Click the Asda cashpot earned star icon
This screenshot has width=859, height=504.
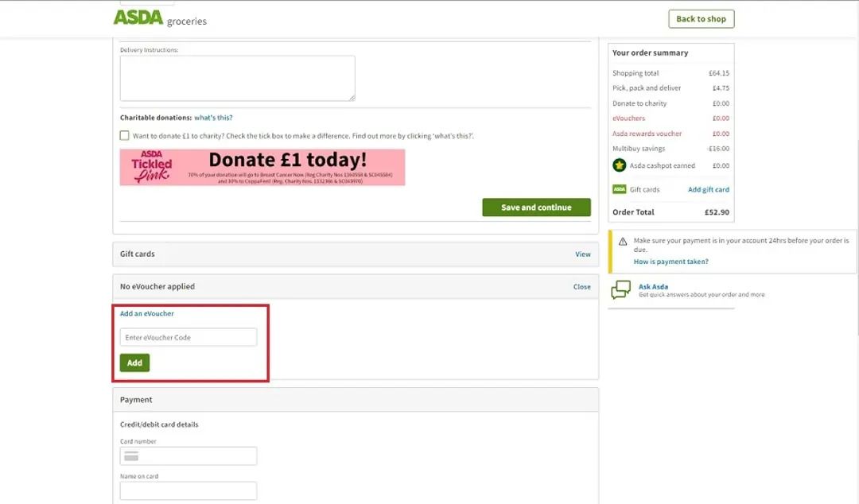[620, 165]
